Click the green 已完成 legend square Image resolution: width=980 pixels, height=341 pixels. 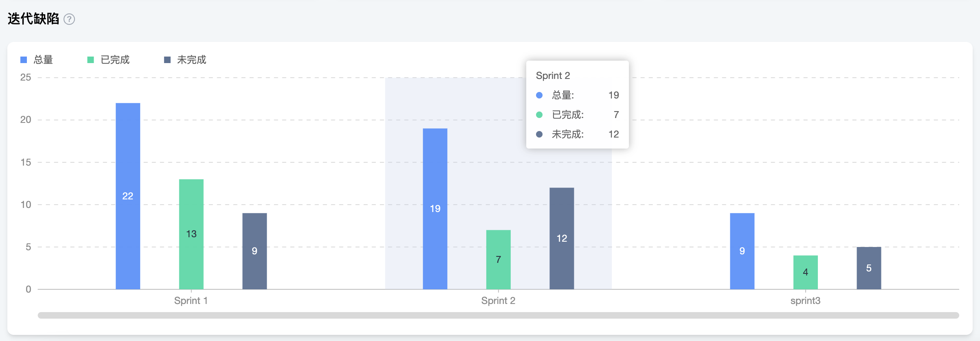91,60
